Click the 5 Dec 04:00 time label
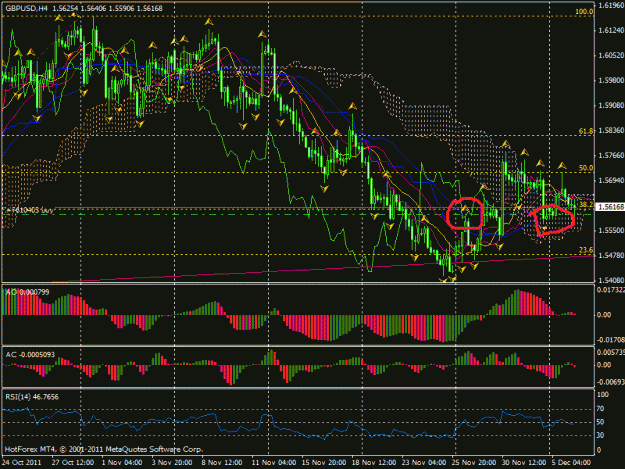Image resolution: width=625 pixels, height=469 pixels. click(571, 463)
